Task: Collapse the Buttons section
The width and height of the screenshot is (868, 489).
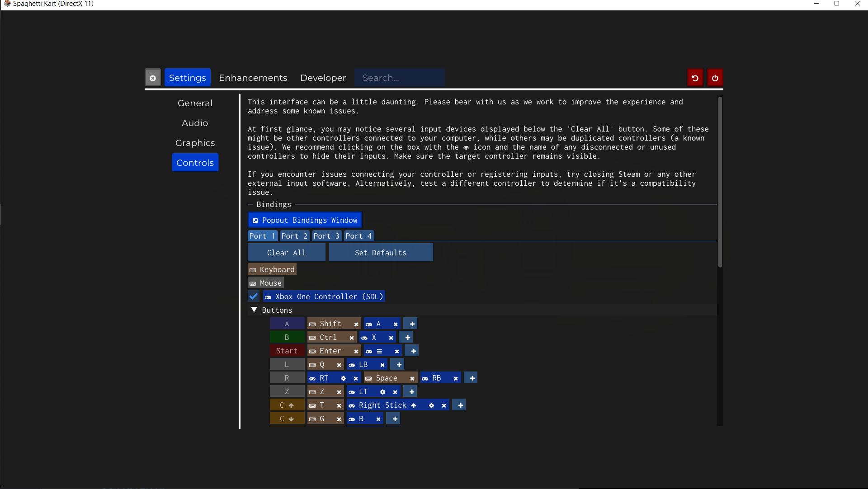Action: pos(254,310)
